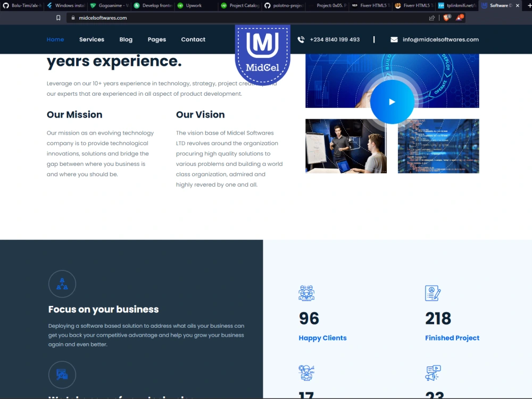Viewport: 532px width, 399px height.
Task: Click the megaphone media icon
Action: (433, 373)
